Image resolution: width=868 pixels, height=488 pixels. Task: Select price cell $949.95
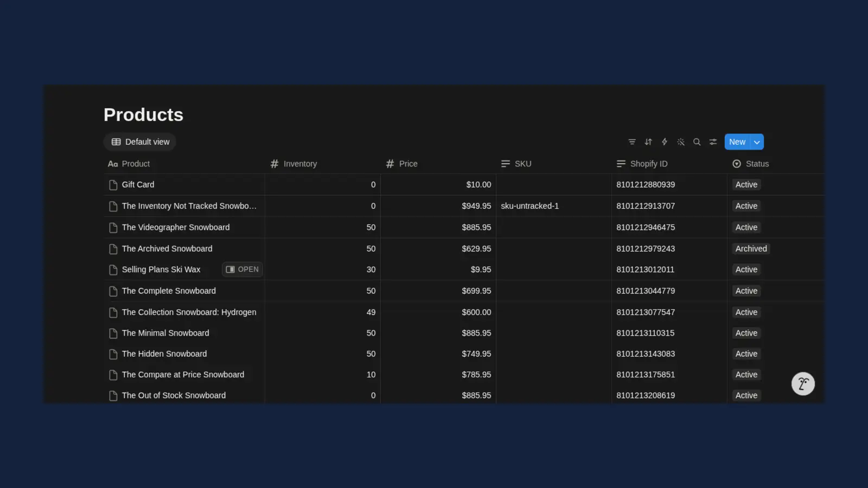pyautogui.click(x=438, y=206)
